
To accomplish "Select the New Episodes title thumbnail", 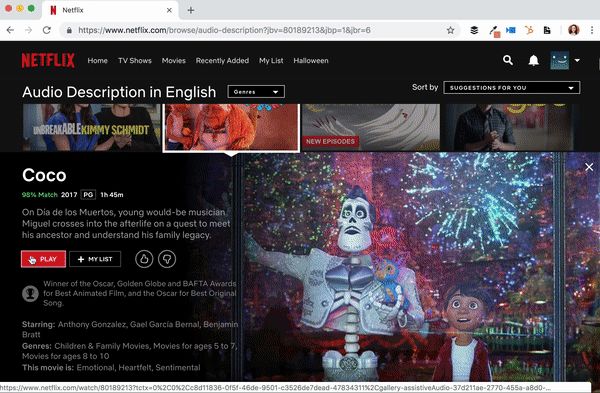I will click(371, 127).
